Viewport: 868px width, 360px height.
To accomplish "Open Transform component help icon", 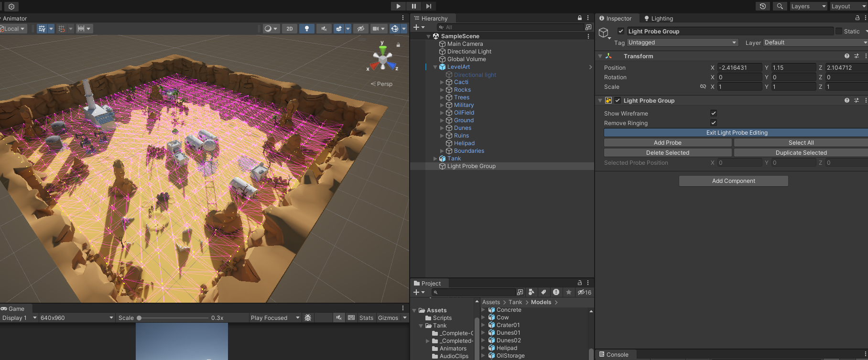I will 847,56.
